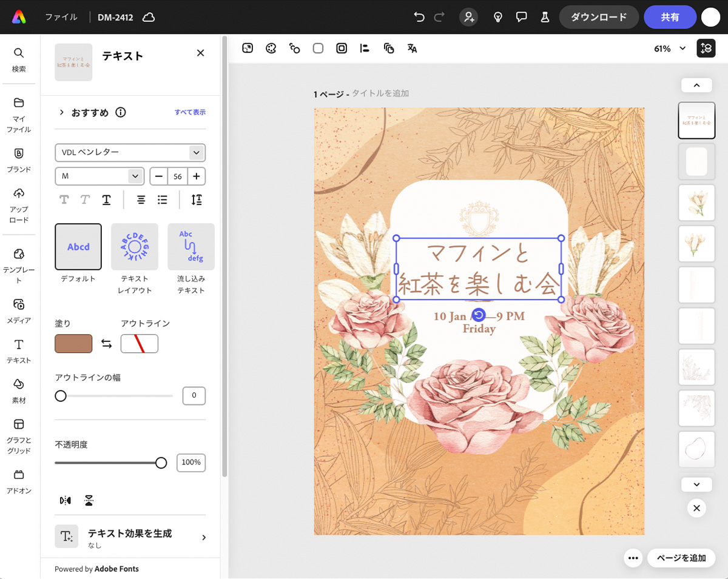Click the resize icon in the canvas toolbar
The height and width of the screenshot is (579, 728).
(x=248, y=49)
